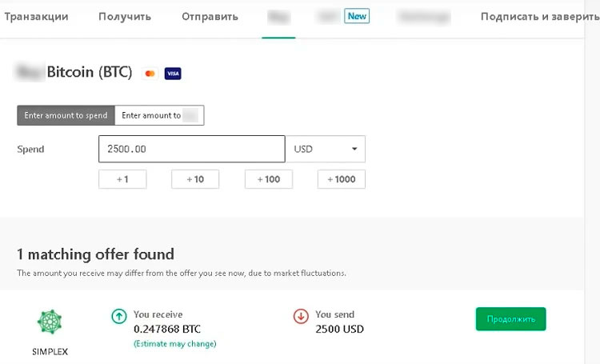Click the Visa card icon
Screen dimensions: 600x364
point(173,74)
